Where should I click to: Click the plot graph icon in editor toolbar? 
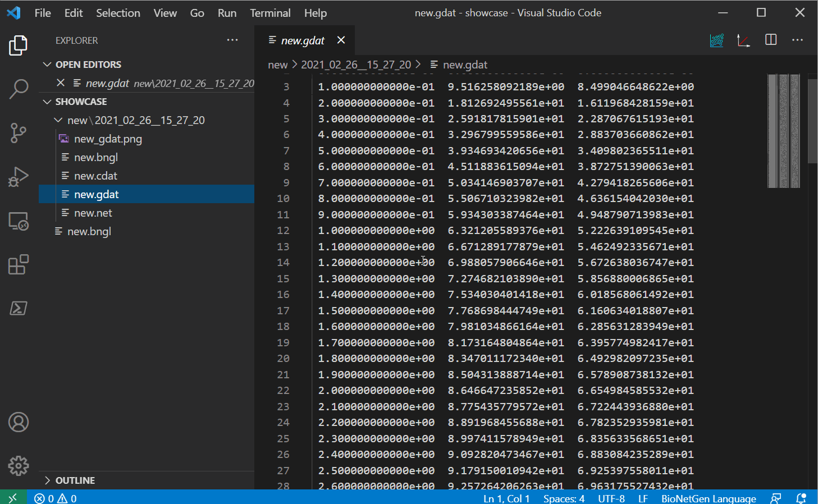pyautogui.click(x=743, y=40)
